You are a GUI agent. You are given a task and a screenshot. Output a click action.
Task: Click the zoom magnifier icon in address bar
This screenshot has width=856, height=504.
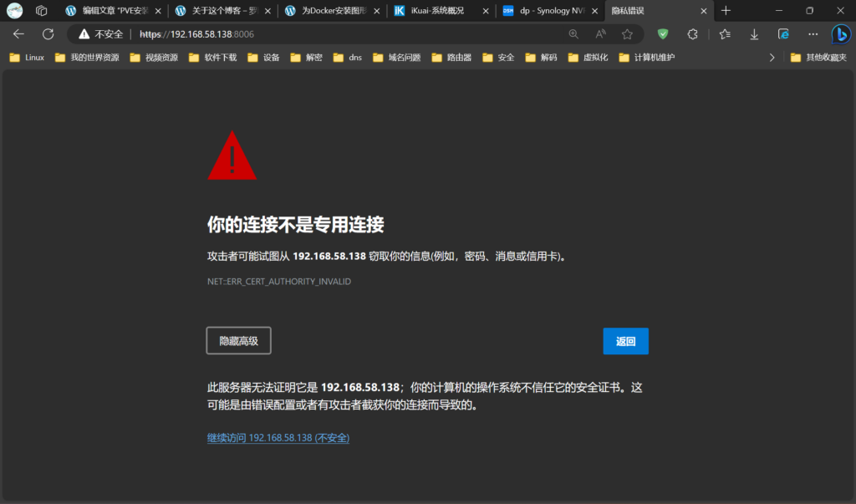[x=573, y=34]
